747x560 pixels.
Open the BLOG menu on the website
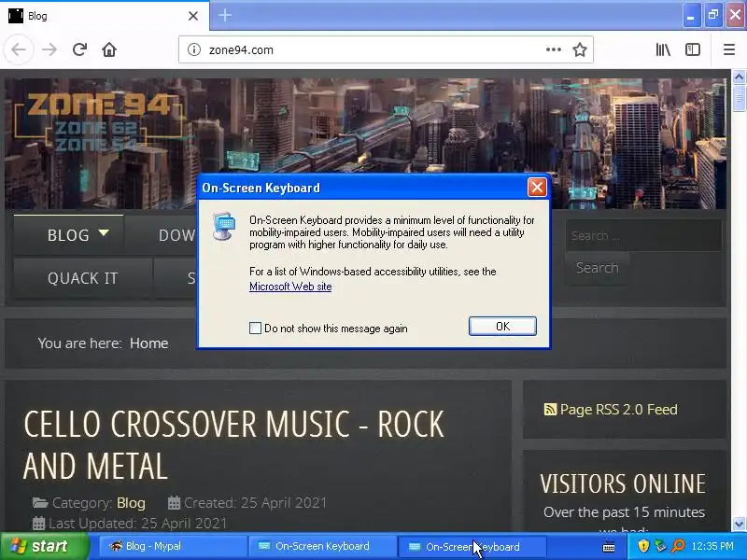68,235
